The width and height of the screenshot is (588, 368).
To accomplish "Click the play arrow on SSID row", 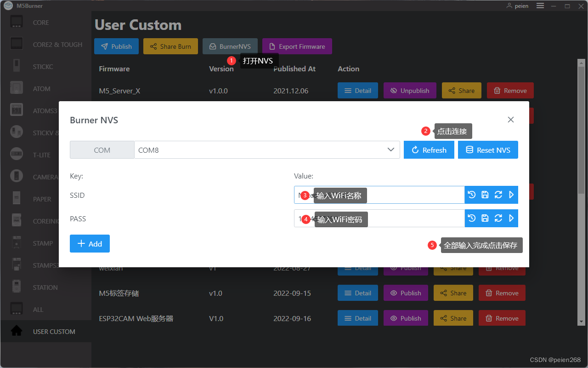I will pos(511,195).
